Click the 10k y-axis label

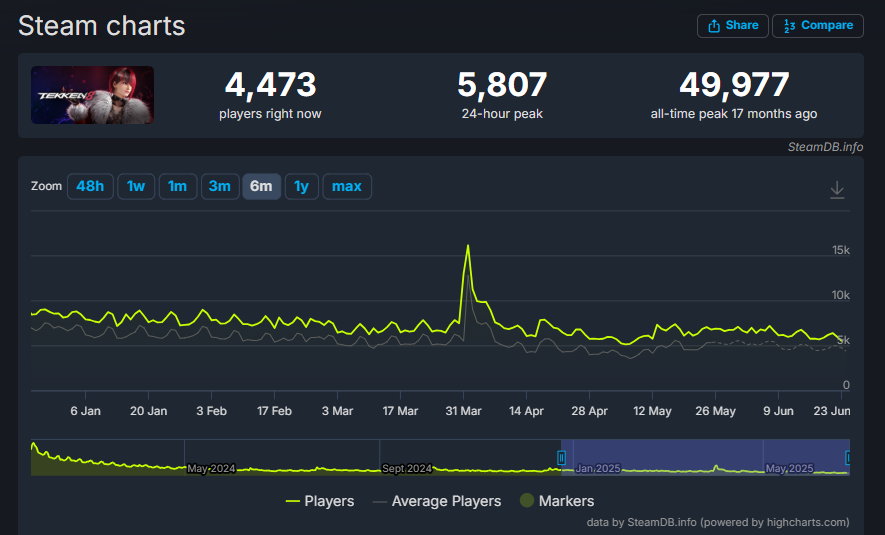coord(840,295)
